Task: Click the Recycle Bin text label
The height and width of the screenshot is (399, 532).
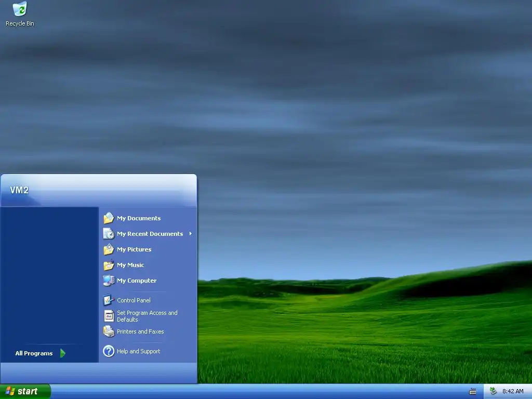Action: [20, 23]
